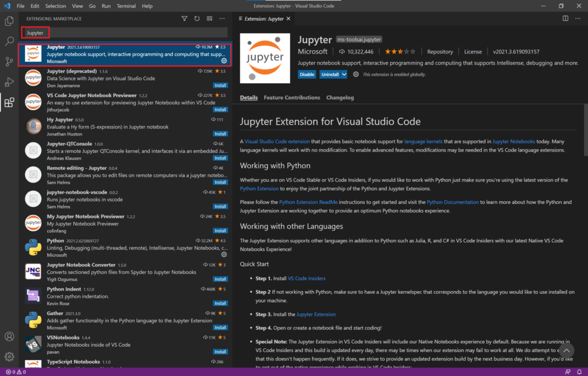Viewport: 588px width, 376px height.
Task: Disable the Jupyter extension
Action: (307, 74)
